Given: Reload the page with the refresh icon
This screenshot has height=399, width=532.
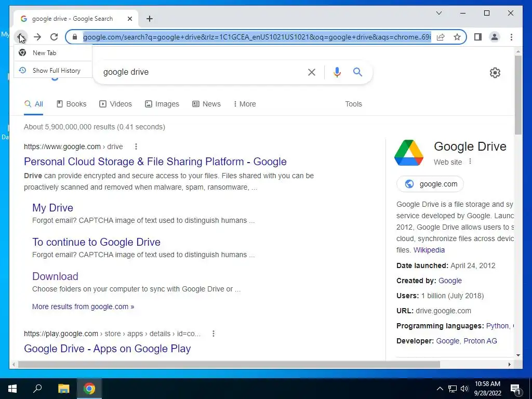Looking at the screenshot, I should (x=54, y=37).
